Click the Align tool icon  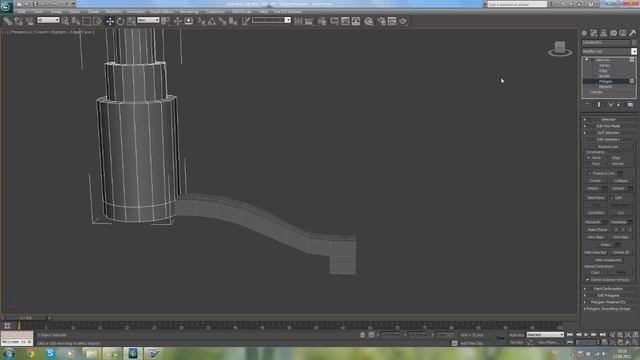pyautogui.click(x=309, y=21)
